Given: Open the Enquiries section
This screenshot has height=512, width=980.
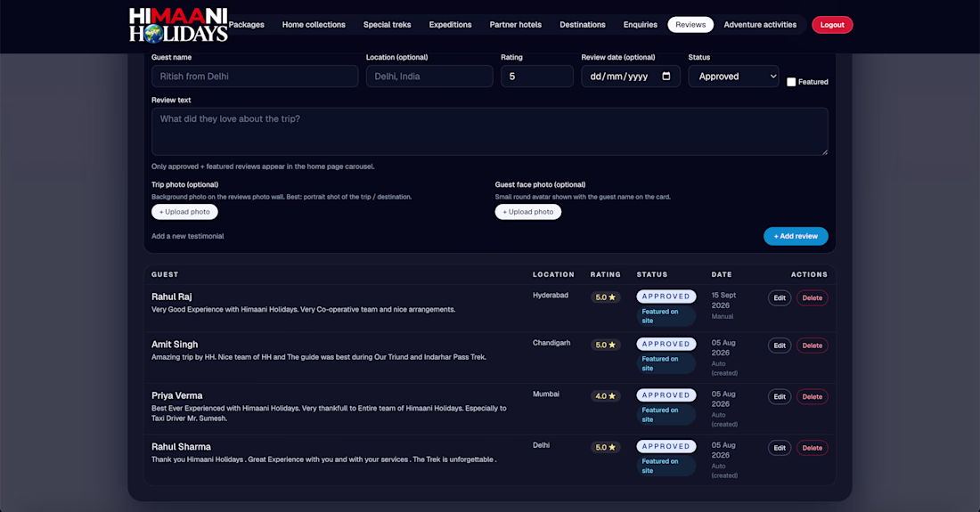Looking at the screenshot, I should click(x=640, y=25).
